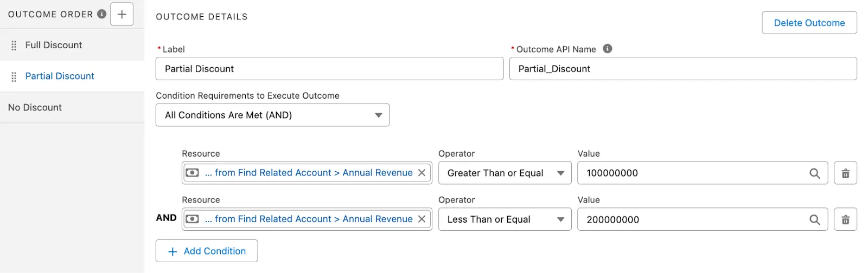Open the Less Than or Equal operator dropdown
The width and height of the screenshot is (868, 273).
[x=505, y=219]
